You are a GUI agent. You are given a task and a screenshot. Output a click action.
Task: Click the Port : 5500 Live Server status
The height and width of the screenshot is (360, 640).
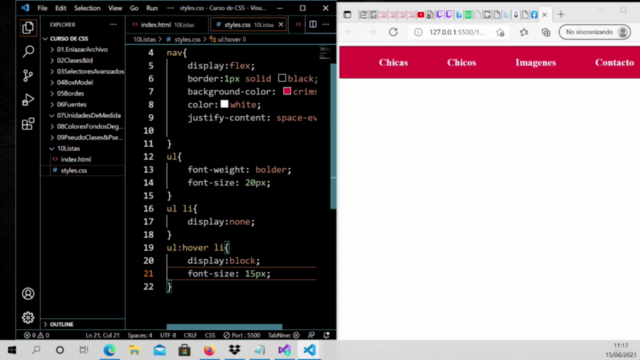(x=242, y=335)
